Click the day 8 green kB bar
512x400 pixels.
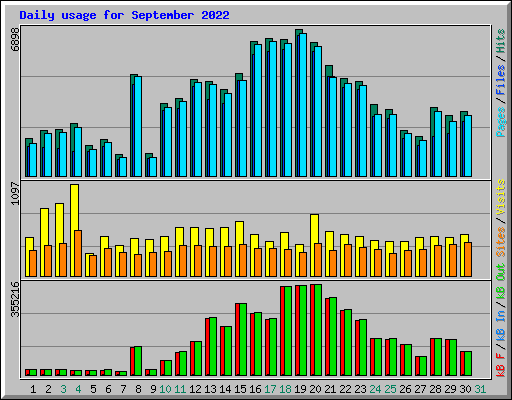pos(138,361)
